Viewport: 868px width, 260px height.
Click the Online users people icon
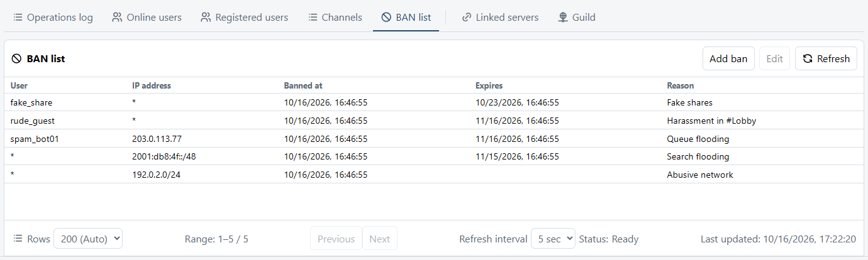tap(117, 18)
